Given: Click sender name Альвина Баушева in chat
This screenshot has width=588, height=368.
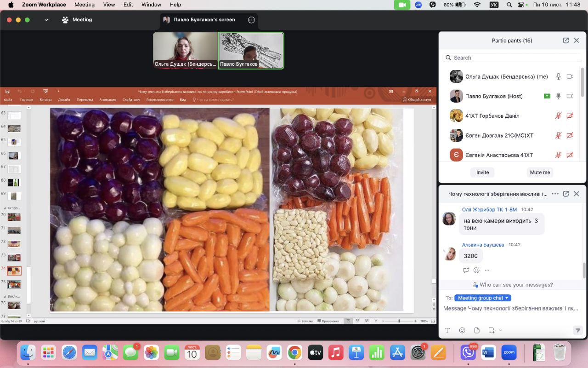Looking at the screenshot, I should coord(483,245).
